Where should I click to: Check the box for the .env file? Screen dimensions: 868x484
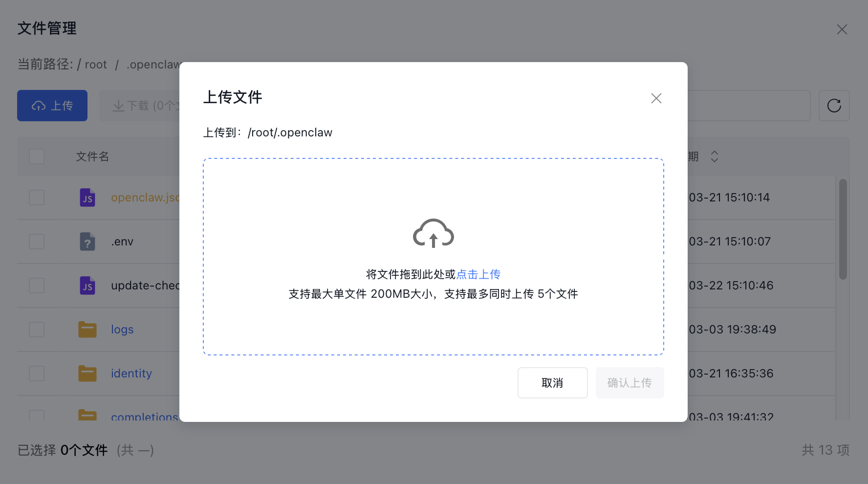[x=37, y=242]
